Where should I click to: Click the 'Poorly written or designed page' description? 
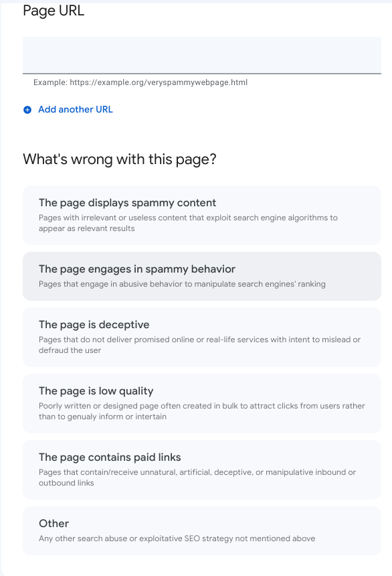tap(202, 411)
